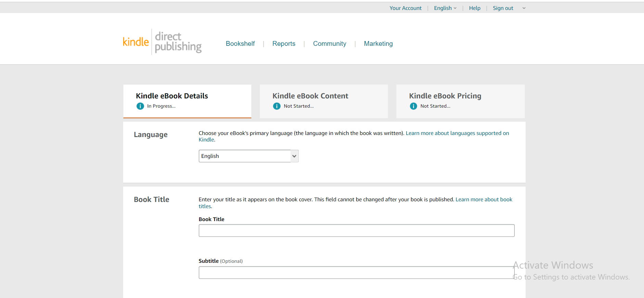Screen dimensions: 644x298
Task: Open the Community section
Action: click(330, 44)
